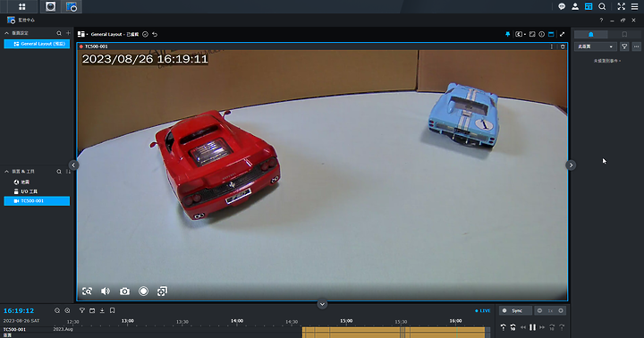Viewport: 644px width, 338px height.
Task: Collapse the right side panel
Action: click(571, 165)
